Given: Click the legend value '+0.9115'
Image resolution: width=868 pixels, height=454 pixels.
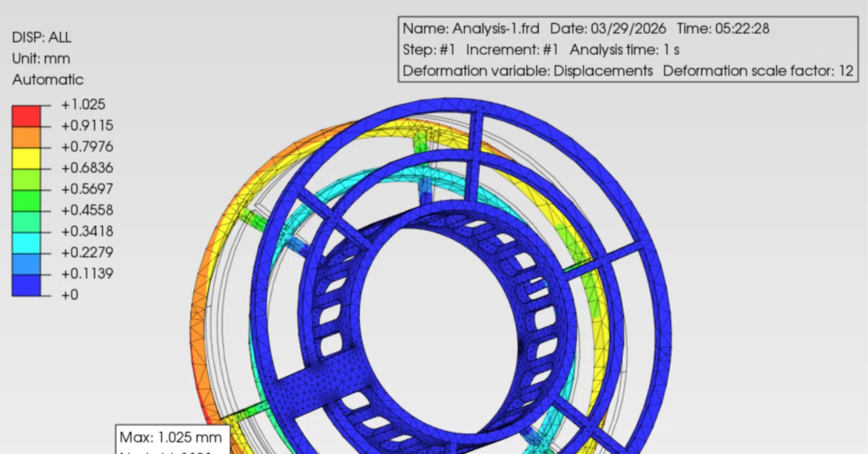Looking at the screenshot, I should tap(87, 125).
